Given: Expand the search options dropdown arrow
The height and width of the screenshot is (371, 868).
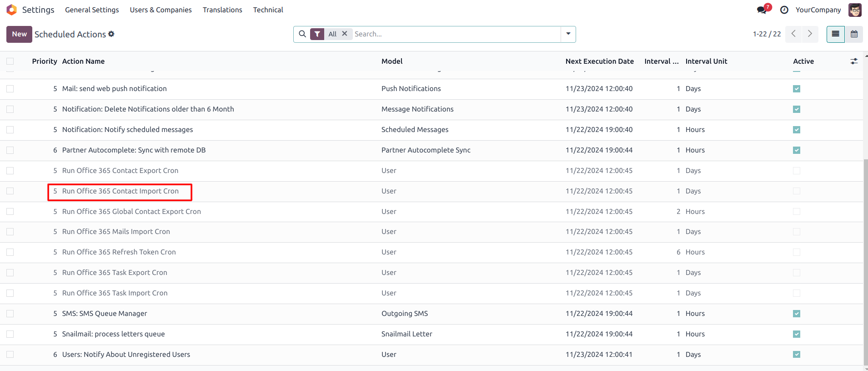Looking at the screenshot, I should (568, 34).
